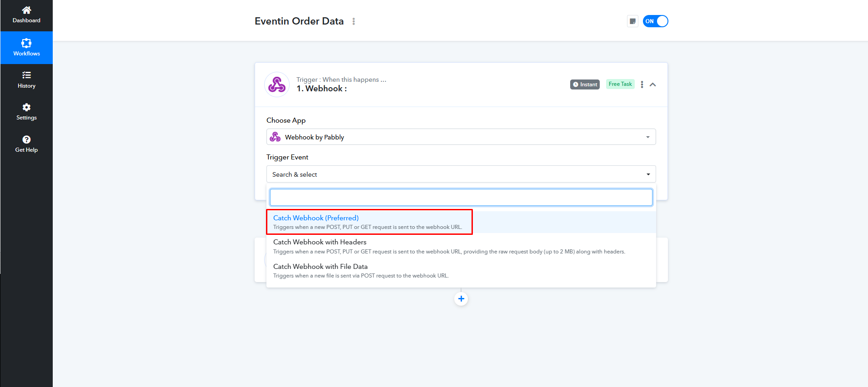
Task: Click the Instant badge on trigger step
Action: click(x=585, y=84)
